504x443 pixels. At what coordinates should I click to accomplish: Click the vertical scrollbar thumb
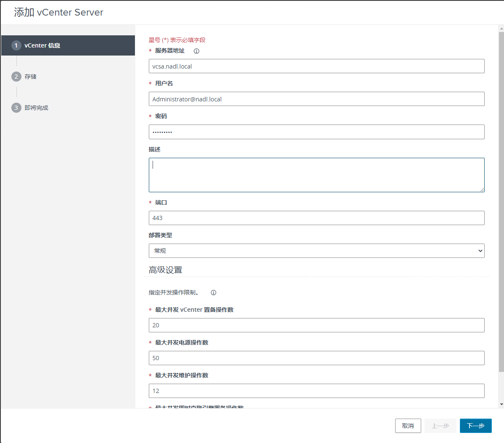(x=501, y=202)
